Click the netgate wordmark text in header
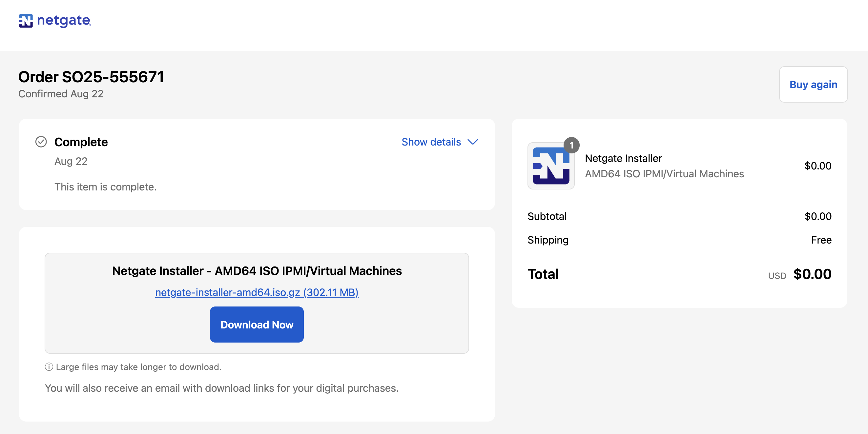Image resolution: width=868 pixels, height=434 pixels. click(64, 21)
